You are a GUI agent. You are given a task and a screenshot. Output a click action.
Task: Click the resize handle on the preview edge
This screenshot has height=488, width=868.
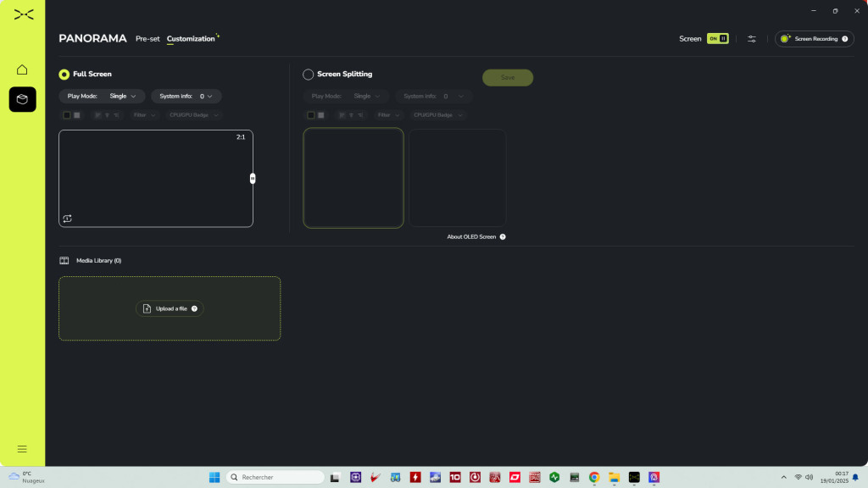(253, 178)
